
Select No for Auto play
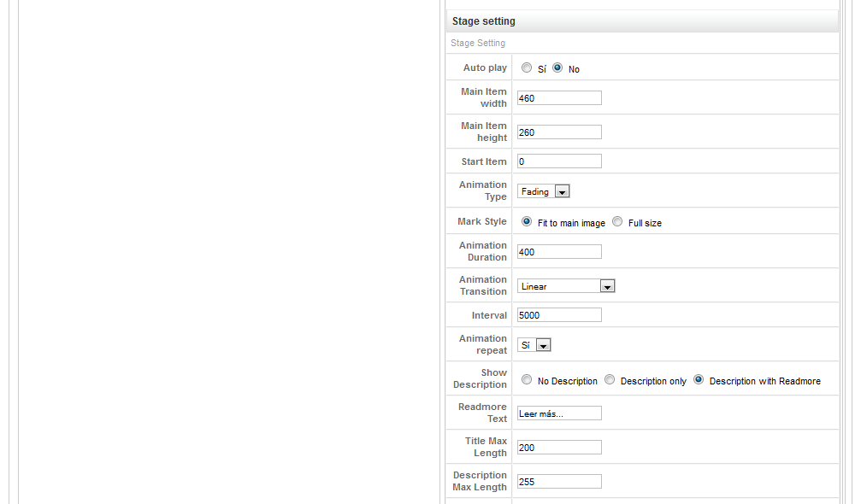pyautogui.click(x=557, y=68)
